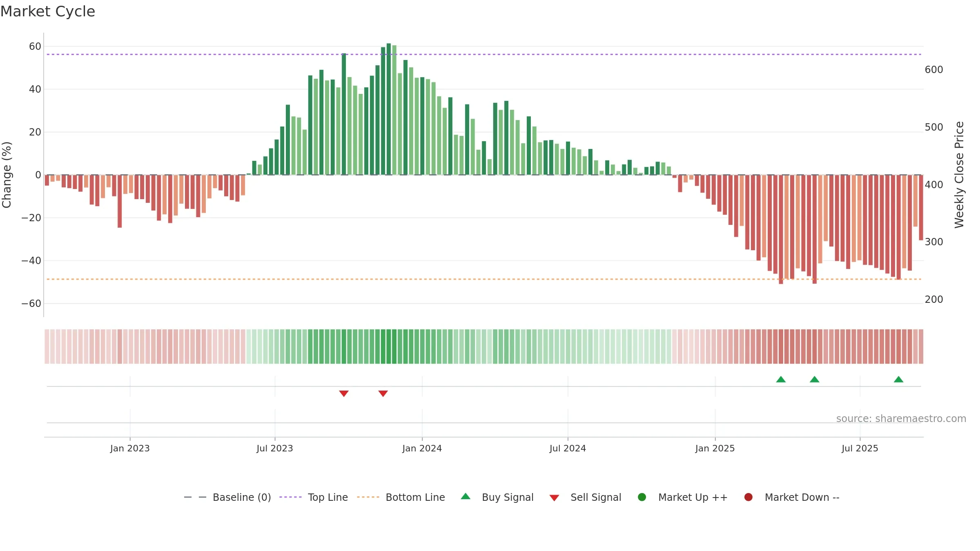980x551 pixels.
Task: Click the source: sharemaestro.com text
Action: point(901,418)
